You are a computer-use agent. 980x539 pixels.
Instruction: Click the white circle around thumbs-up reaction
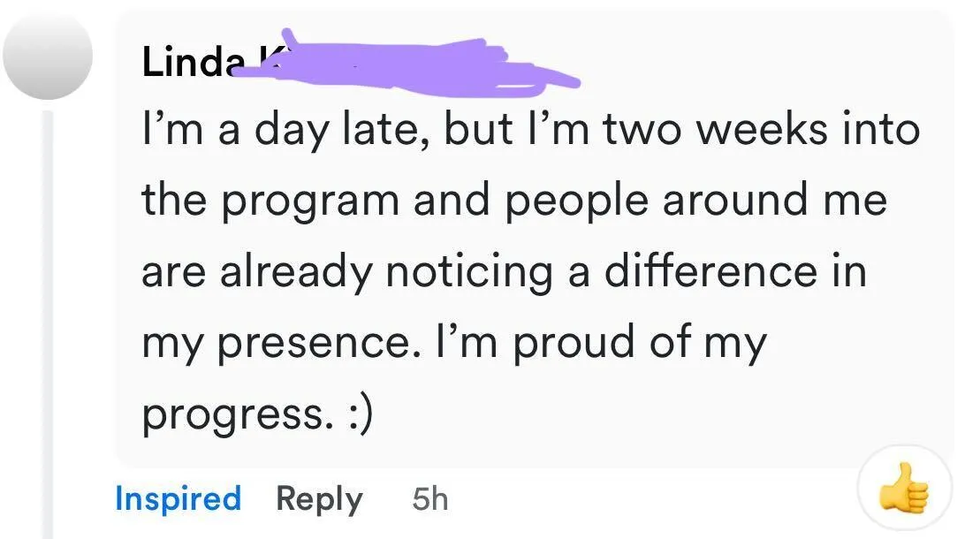[904, 488]
